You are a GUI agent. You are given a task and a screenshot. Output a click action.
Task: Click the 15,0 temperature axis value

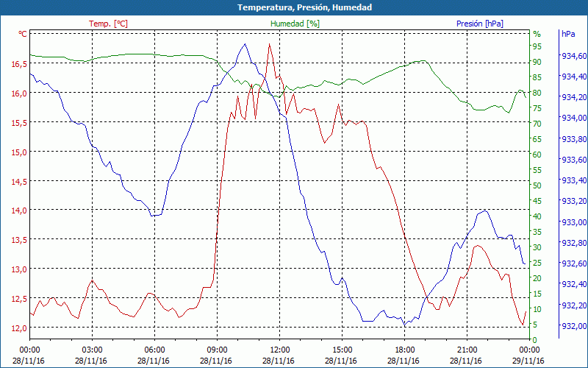pos(19,152)
